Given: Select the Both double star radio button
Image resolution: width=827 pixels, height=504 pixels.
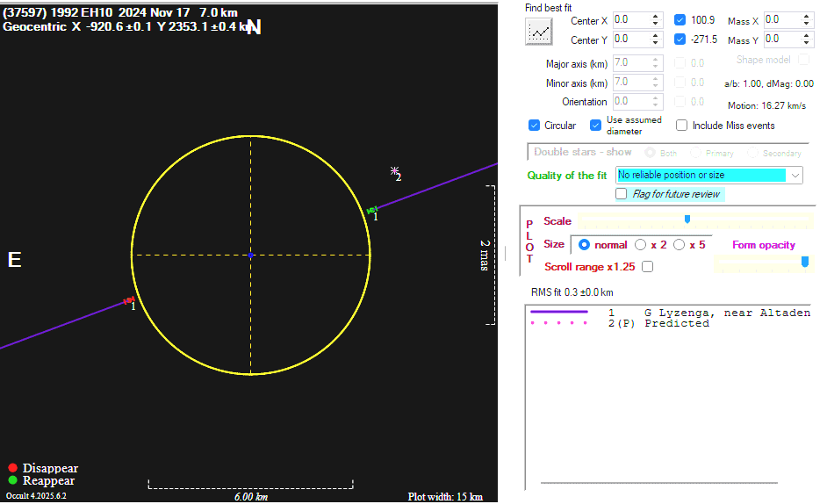Looking at the screenshot, I should (x=650, y=153).
